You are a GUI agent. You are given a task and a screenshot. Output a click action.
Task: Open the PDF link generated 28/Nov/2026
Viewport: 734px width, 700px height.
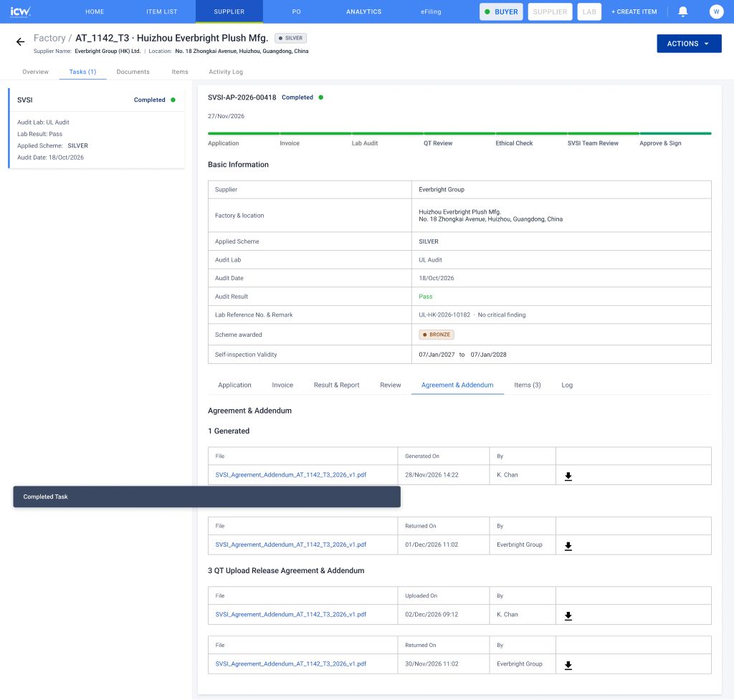click(291, 475)
